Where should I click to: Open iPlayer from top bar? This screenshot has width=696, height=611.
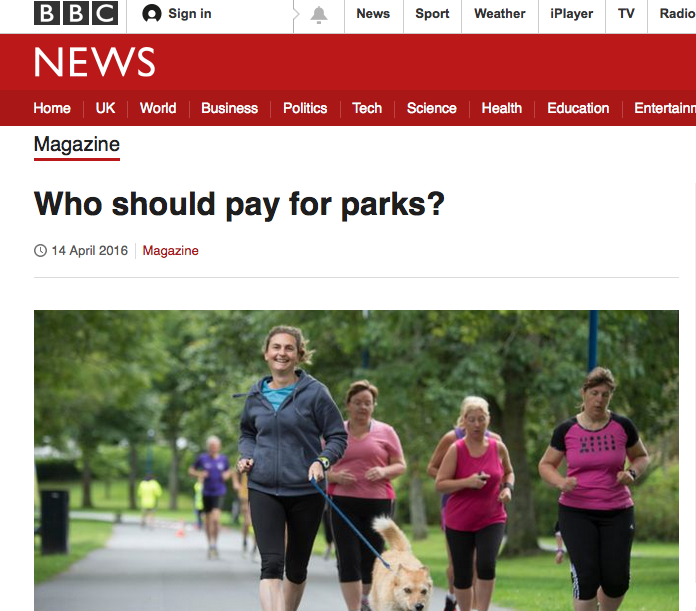click(x=571, y=14)
